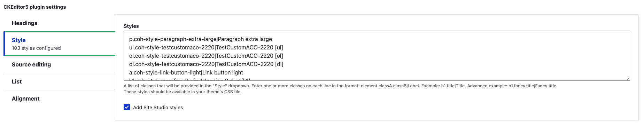Image resolution: width=644 pixels, height=127 pixels.
Task: Click the TestCustomACO-2220 [dl] style line
Action: point(206,64)
